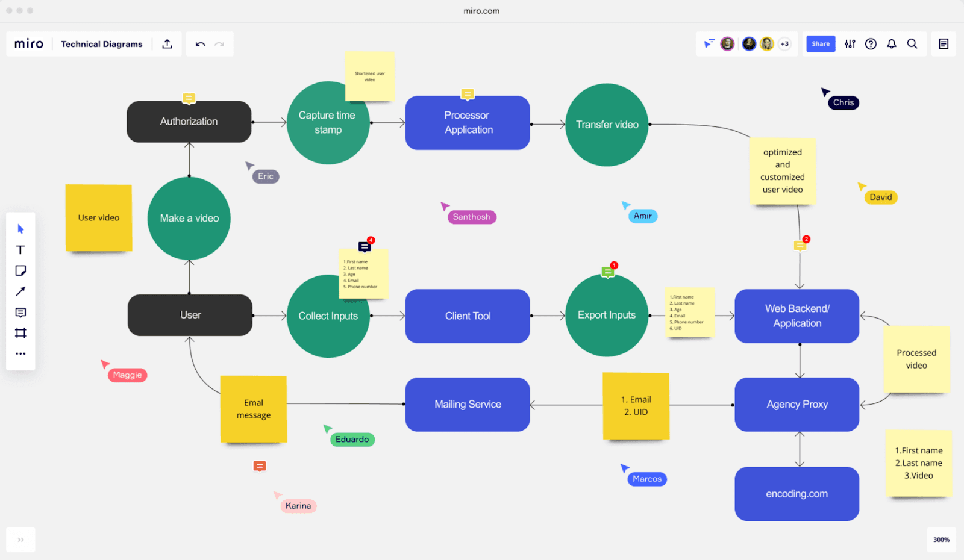This screenshot has width=964, height=560.
Task: Select the Sticky note tool
Action: click(x=20, y=270)
